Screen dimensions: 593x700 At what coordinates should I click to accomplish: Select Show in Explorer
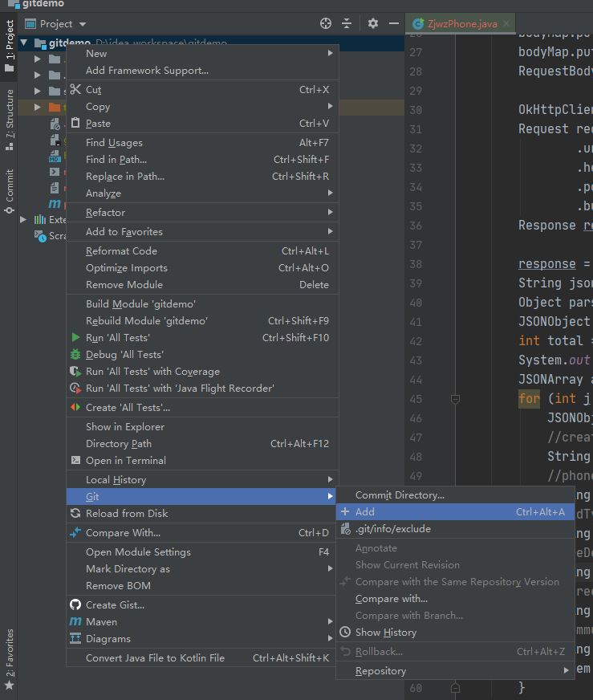(202, 427)
